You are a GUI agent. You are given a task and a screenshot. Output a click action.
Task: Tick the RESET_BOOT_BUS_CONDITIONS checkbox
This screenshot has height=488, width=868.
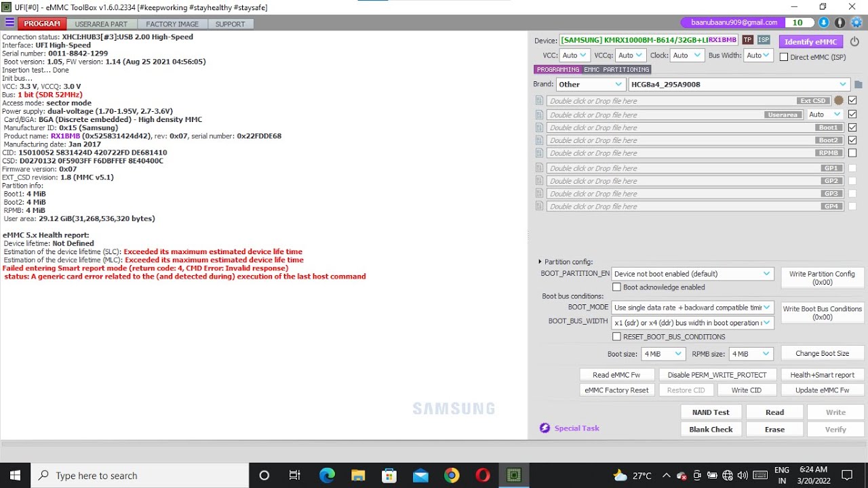point(616,336)
